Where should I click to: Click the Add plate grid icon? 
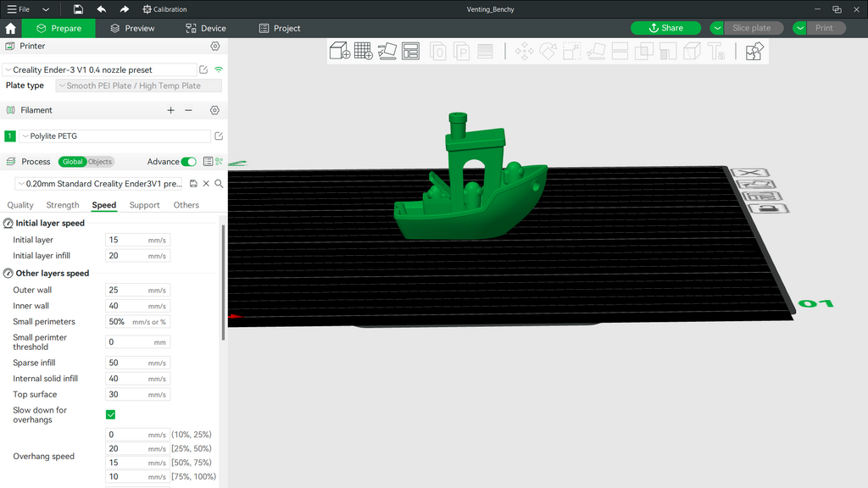(363, 51)
